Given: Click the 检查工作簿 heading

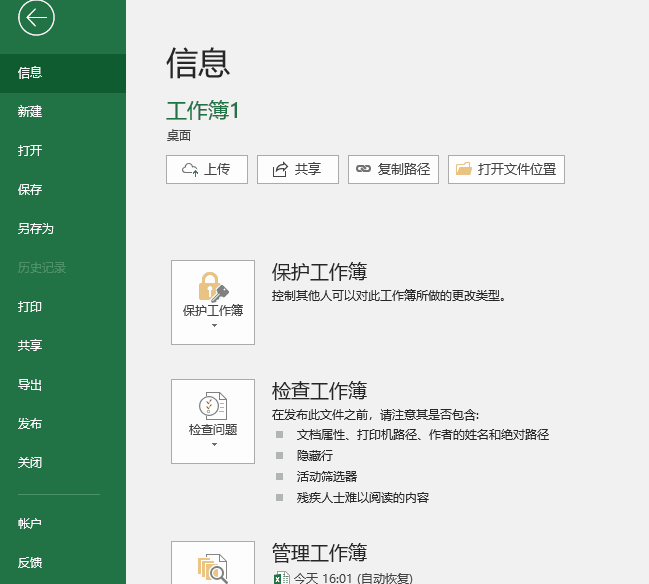Looking at the screenshot, I should pos(319,390).
